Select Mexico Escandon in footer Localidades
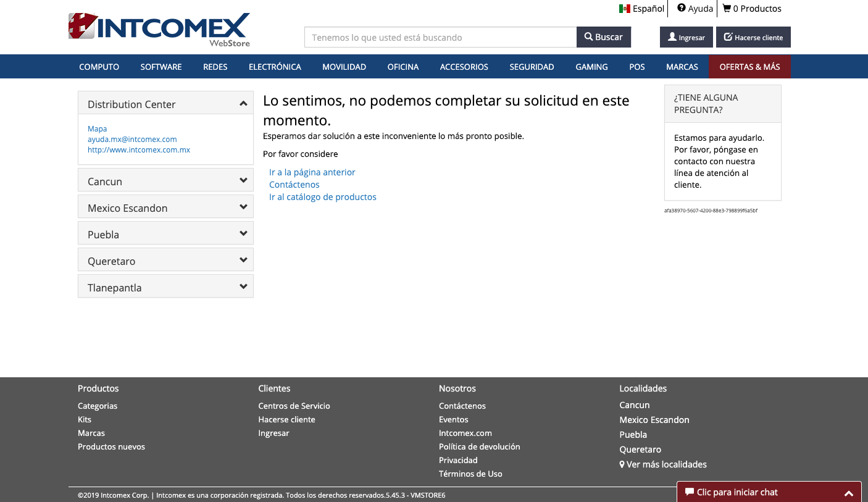Viewport: 868px width, 502px height. tap(654, 420)
